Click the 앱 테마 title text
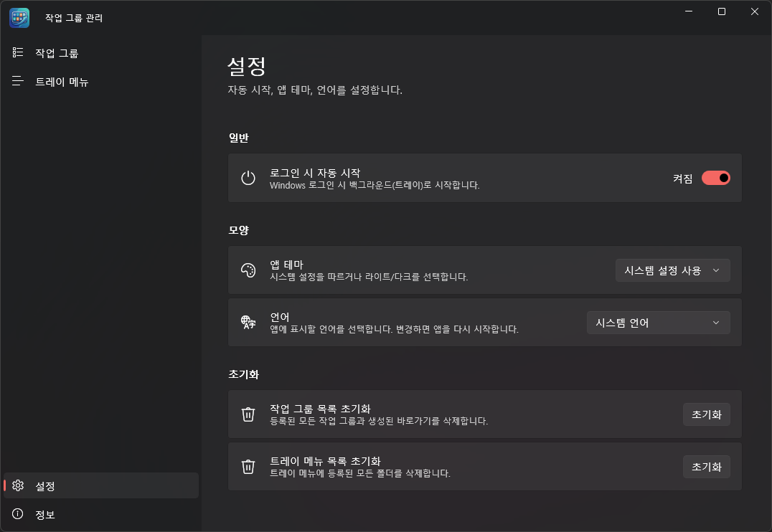The image size is (772, 532). point(286,265)
